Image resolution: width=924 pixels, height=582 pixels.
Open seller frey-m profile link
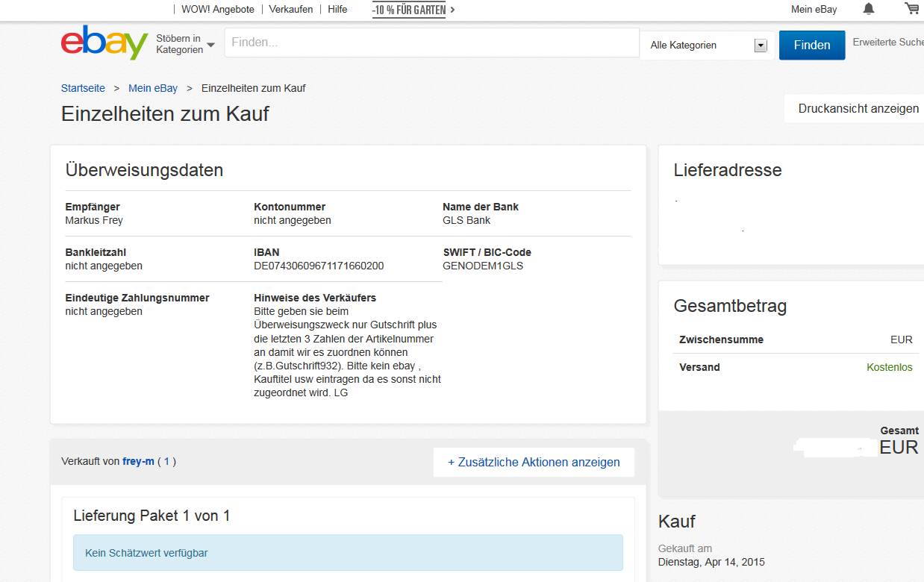138,461
